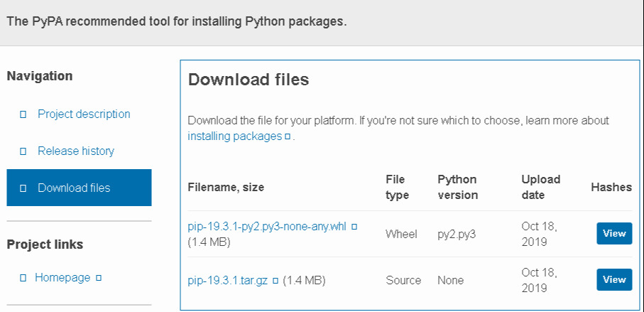Click the Filename, size column header
This screenshot has width=644, height=312.
tap(226, 187)
